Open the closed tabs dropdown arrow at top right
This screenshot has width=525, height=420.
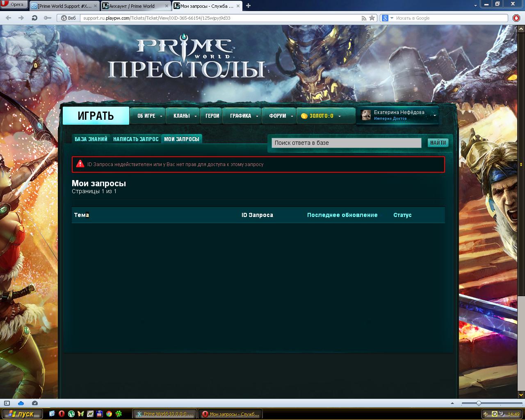pos(475,5)
